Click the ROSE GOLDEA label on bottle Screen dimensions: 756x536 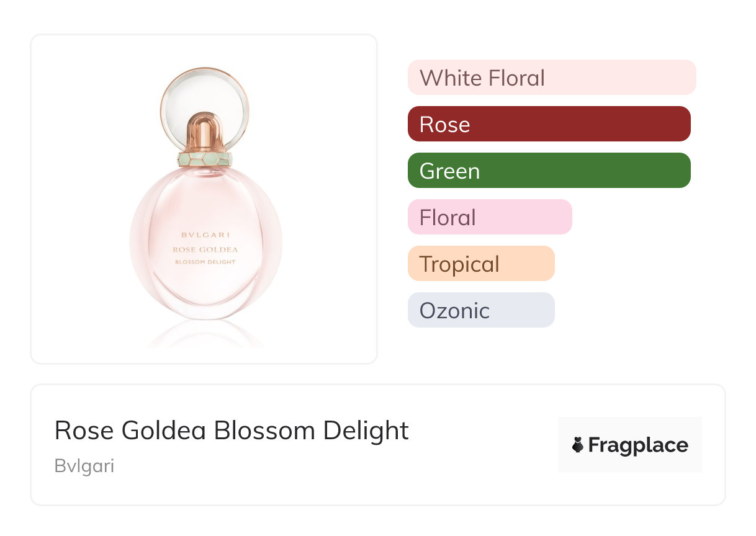tap(205, 249)
